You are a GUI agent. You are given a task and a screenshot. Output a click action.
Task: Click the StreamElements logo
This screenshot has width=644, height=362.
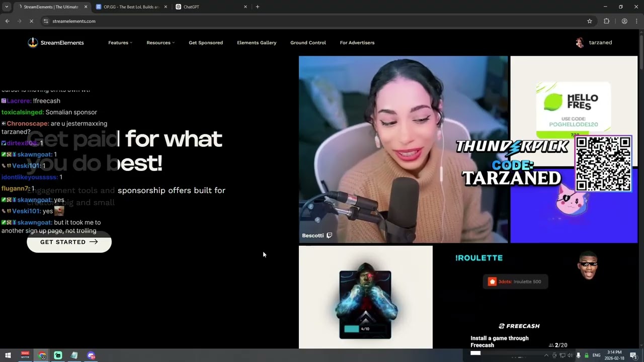tap(56, 43)
